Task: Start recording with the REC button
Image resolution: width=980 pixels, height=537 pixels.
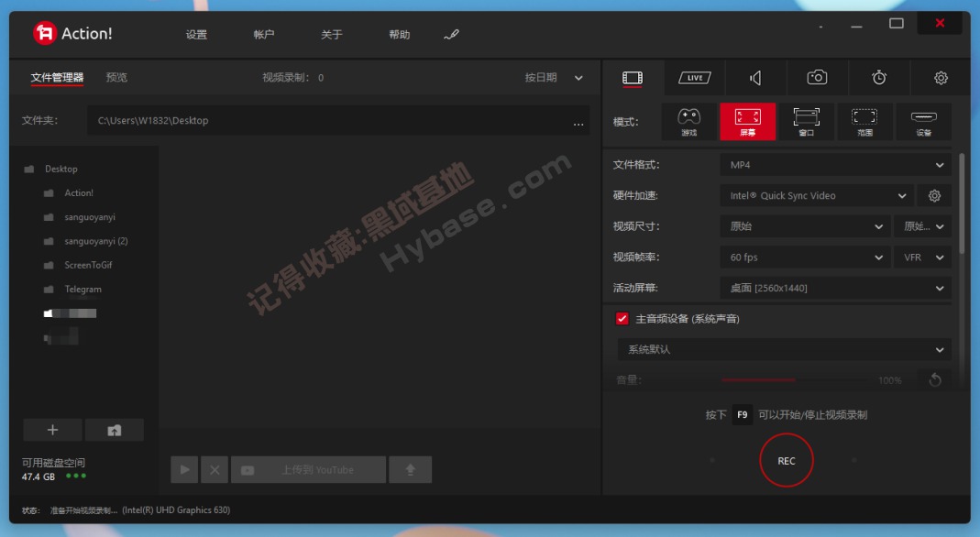Action: click(x=787, y=461)
